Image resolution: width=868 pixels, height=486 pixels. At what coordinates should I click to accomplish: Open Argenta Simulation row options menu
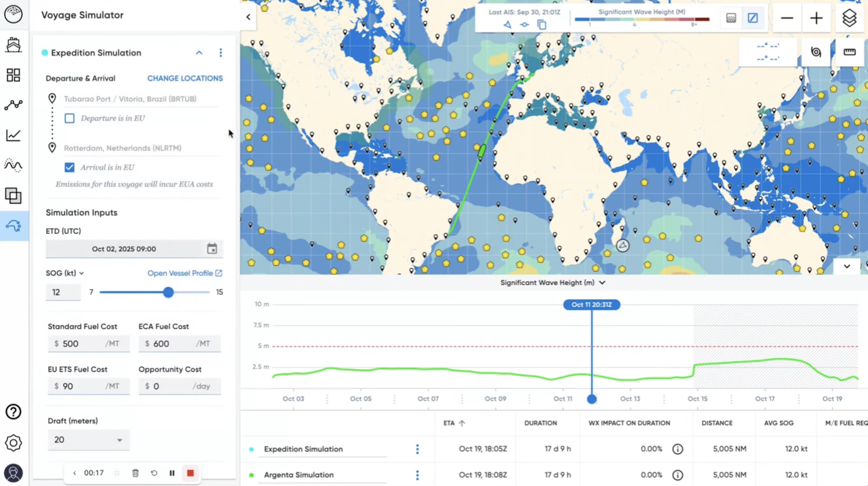pyautogui.click(x=418, y=475)
